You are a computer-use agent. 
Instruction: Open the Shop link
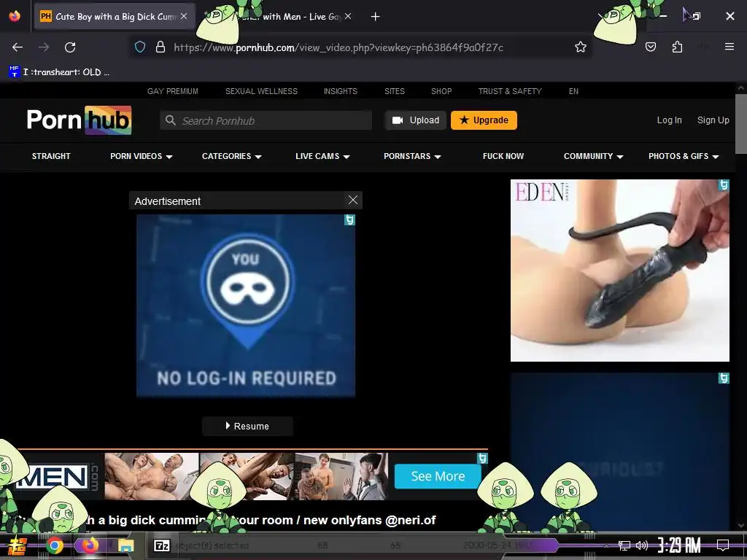click(441, 91)
